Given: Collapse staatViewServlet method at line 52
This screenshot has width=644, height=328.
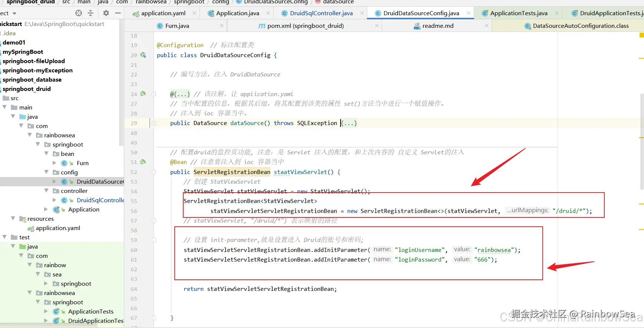Looking at the screenshot, I should pyautogui.click(x=154, y=172).
